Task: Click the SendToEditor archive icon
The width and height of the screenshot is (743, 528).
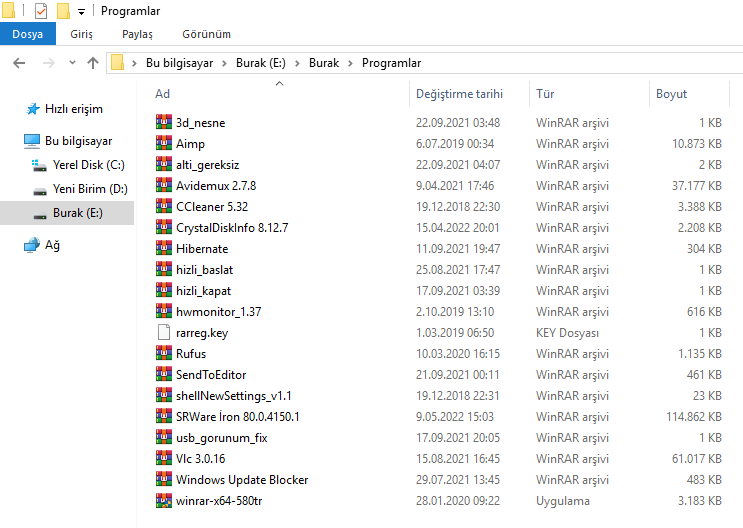Action: point(163,374)
